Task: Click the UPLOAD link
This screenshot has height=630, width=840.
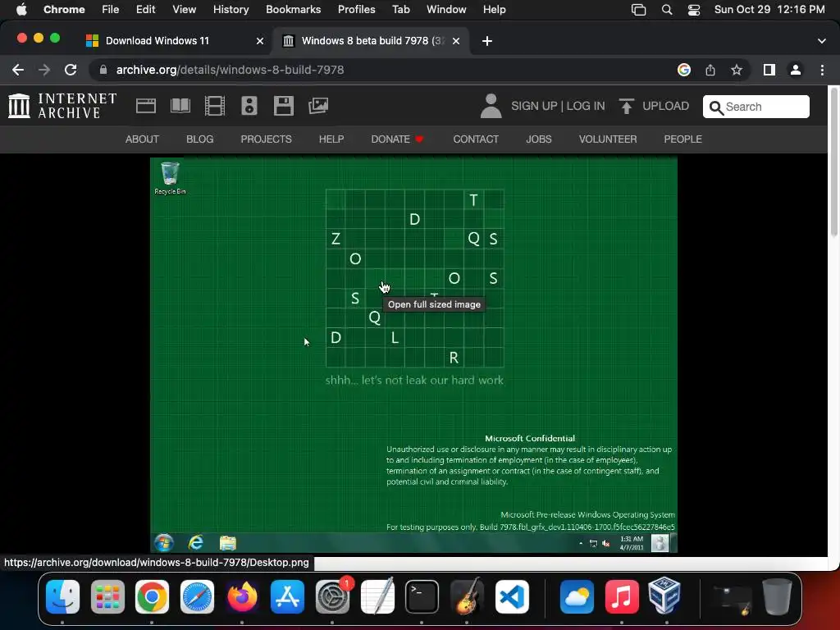Action: click(665, 106)
